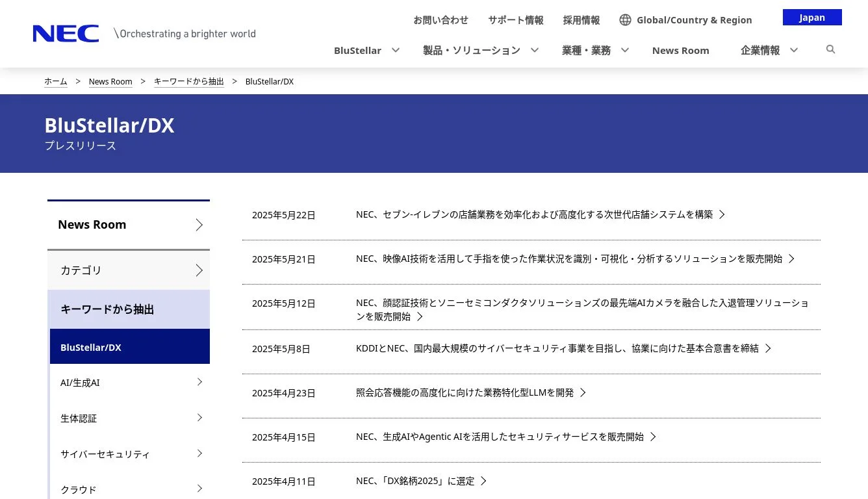
Task: Expand the 企業情報 menu chevron
Action: point(793,50)
